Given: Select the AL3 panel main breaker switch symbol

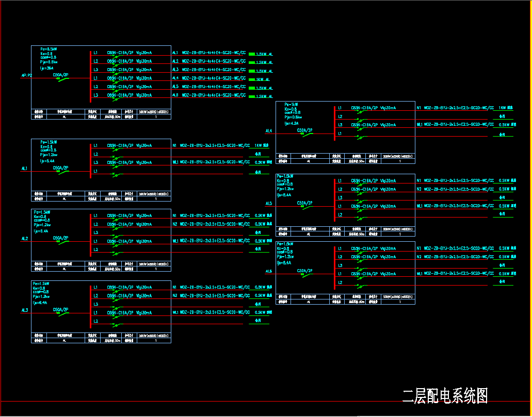Looking at the screenshot, I should [63, 313].
